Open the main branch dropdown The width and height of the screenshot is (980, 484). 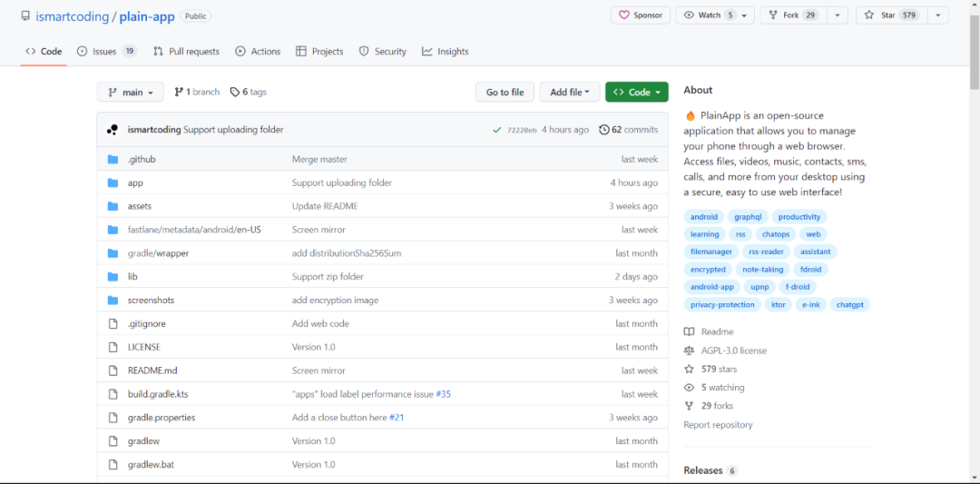tap(130, 92)
